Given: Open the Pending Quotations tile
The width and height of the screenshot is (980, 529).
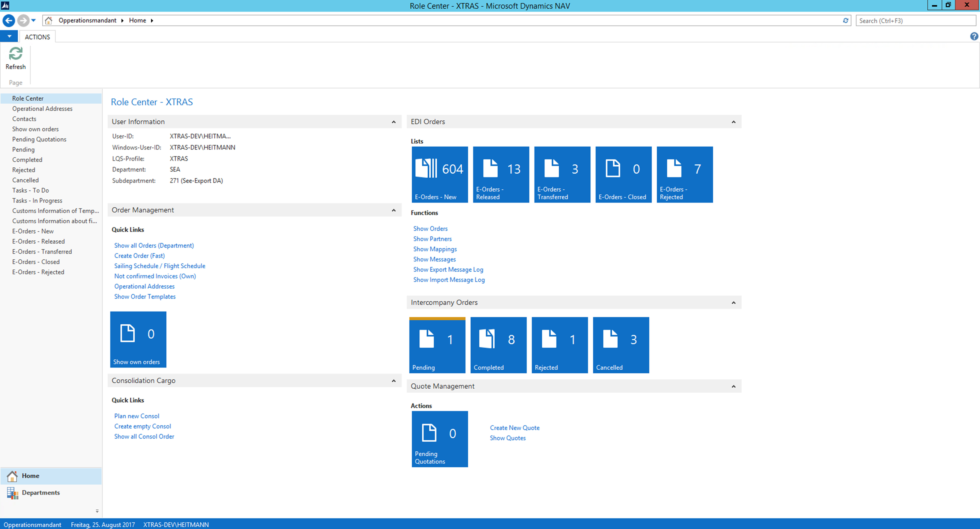Looking at the screenshot, I should coord(439,439).
